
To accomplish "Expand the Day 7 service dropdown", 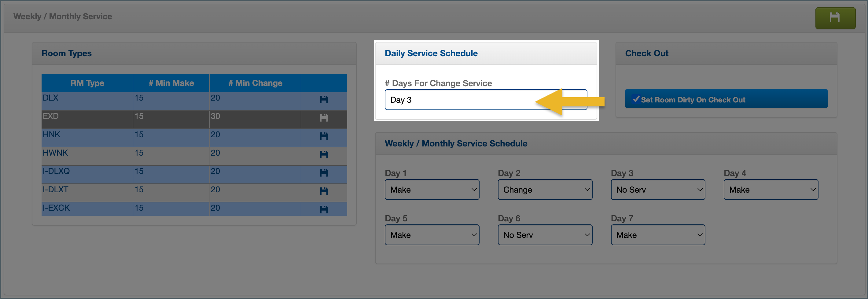I will 657,235.
